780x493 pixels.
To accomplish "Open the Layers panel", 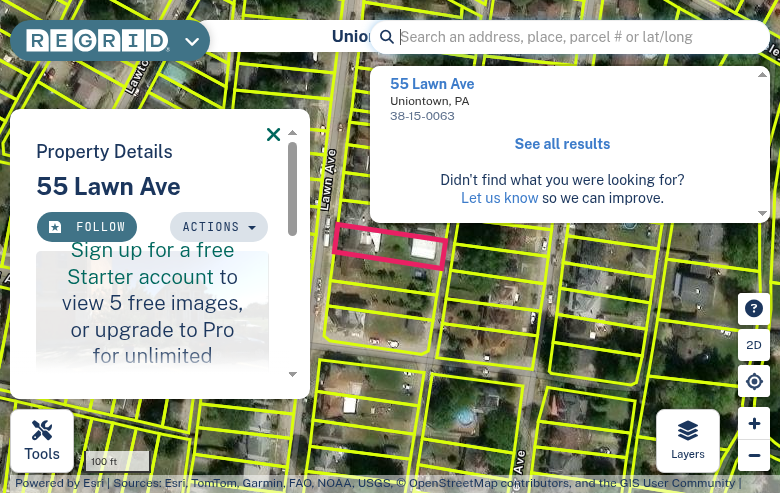I will (x=687, y=441).
